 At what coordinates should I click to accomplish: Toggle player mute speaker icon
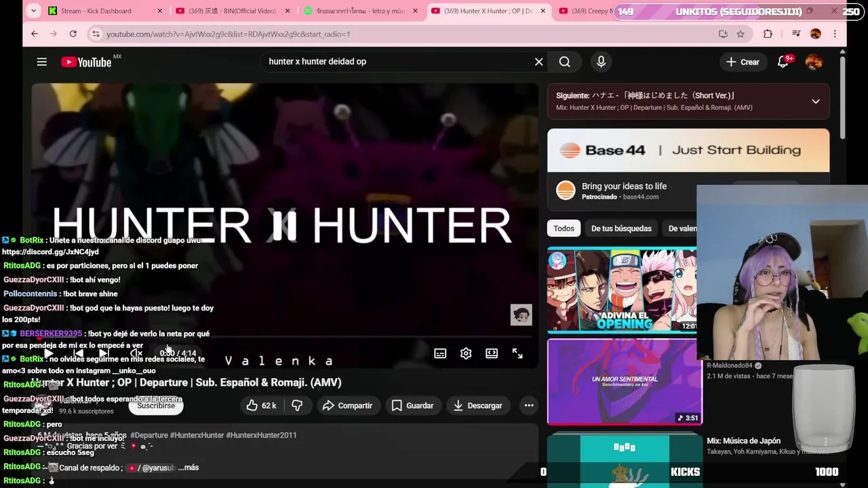(136, 353)
